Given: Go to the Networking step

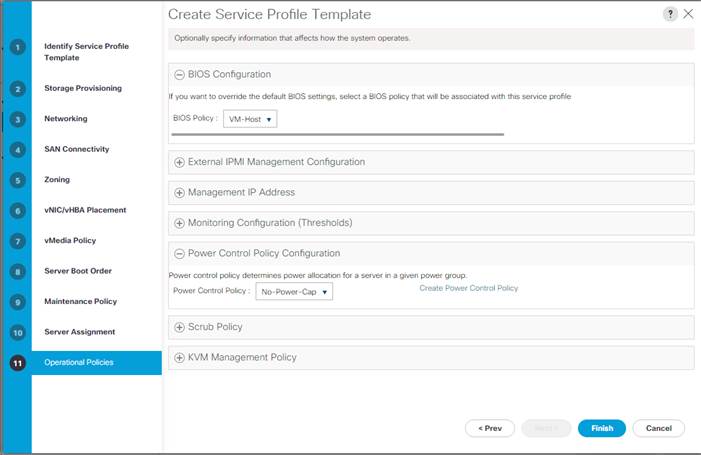Looking at the screenshot, I should [66, 118].
